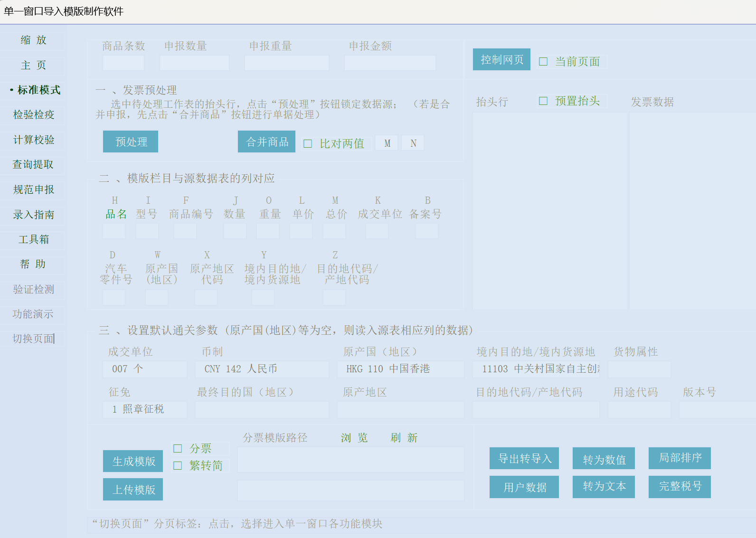Click the 浏览 link for template path
Image resolution: width=756 pixels, height=538 pixels.
pyautogui.click(x=354, y=438)
